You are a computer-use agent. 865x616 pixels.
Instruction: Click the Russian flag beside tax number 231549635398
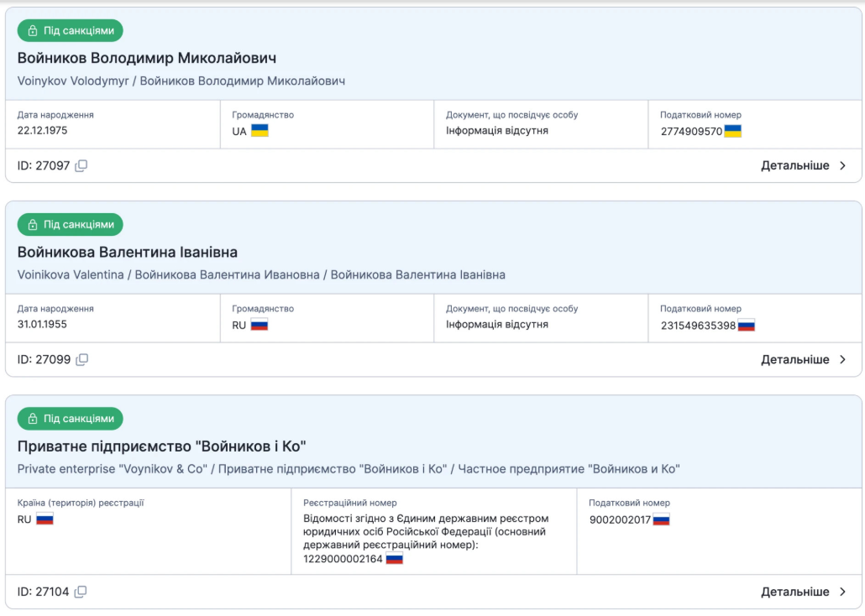747,325
